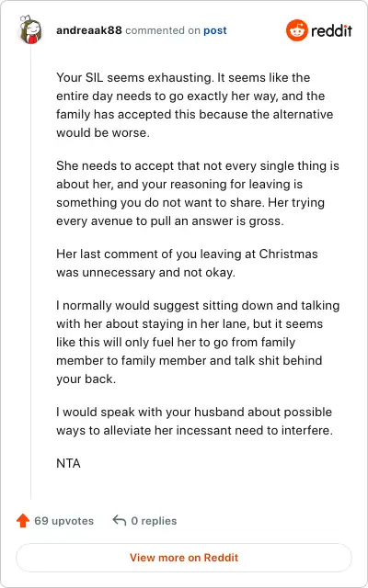Viewport: 368px width, 588px height.
Task: Collapse the comment via the vertical thread line
Action: click(30, 272)
